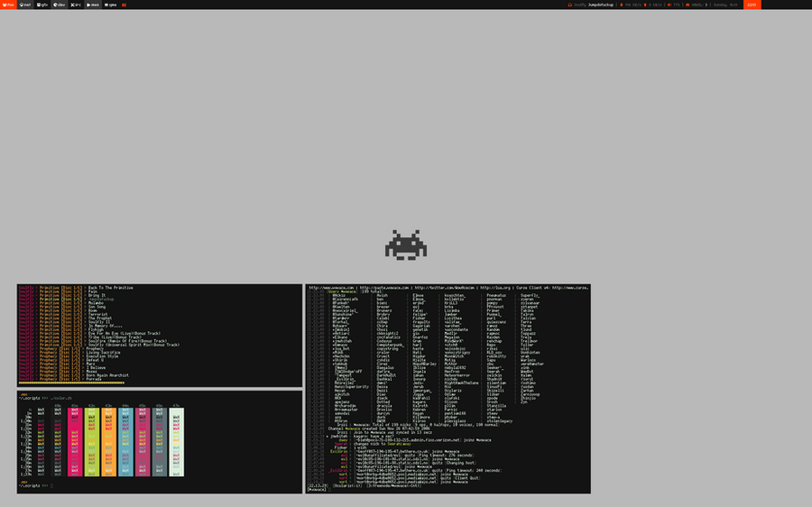The width and height of the screenshot is (812, 507).
Task: Select track 'Son Song' in playlist
Action: coord(97,307)
